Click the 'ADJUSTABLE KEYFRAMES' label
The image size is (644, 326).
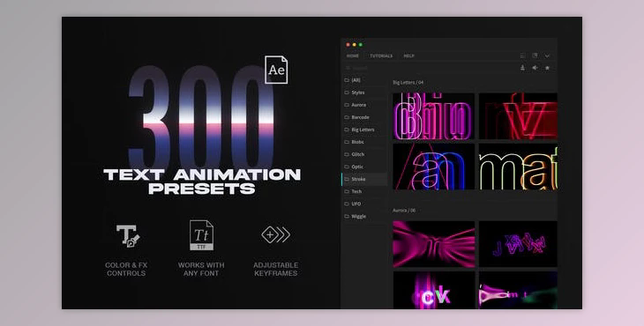pyautogui.click(x=276, y=269)
